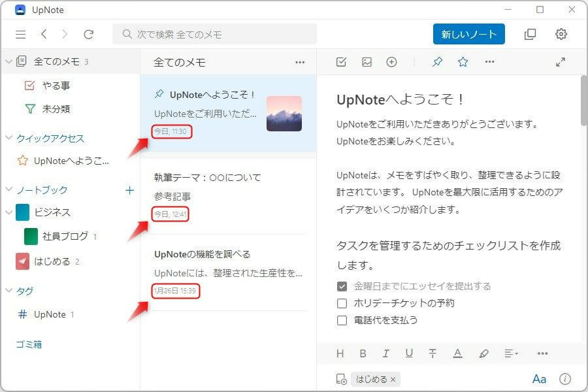Check the 電話代を支払う checkbox
The image size is (588, 392).
[342, 320]
